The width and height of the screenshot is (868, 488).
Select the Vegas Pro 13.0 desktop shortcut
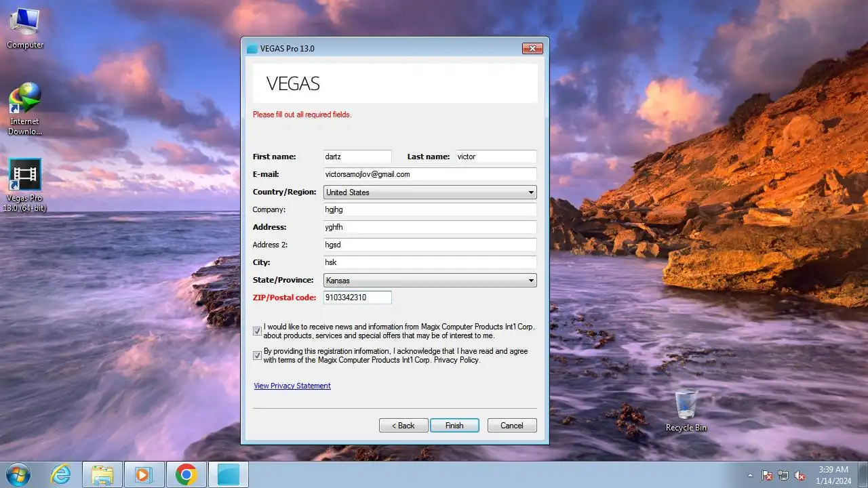25,185
